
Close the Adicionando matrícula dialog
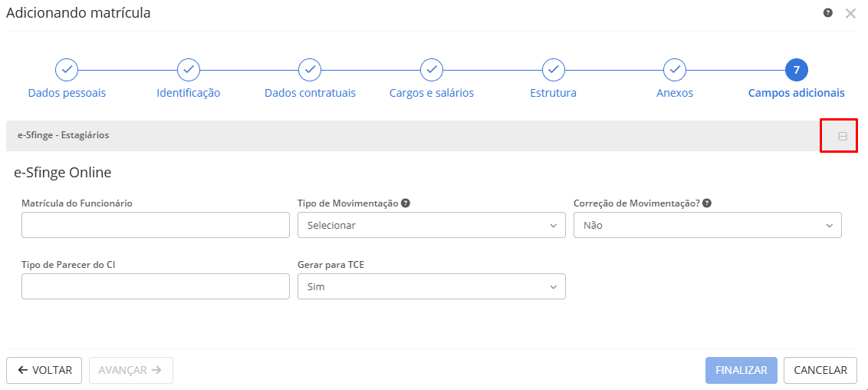(x=850, y=13)
